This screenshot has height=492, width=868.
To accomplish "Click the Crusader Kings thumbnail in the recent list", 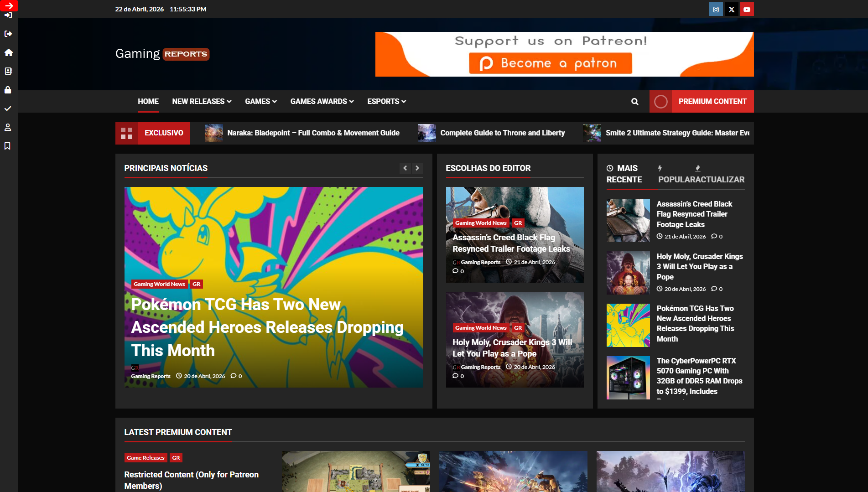I will (628, 273).
